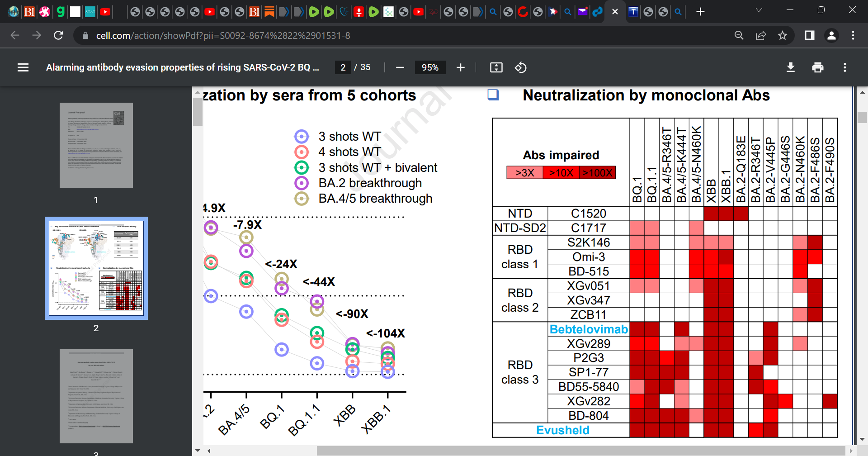Screen dimensions: 868x456
Task: Open PDF viewer more actions menu
Action: coord(844,67)
